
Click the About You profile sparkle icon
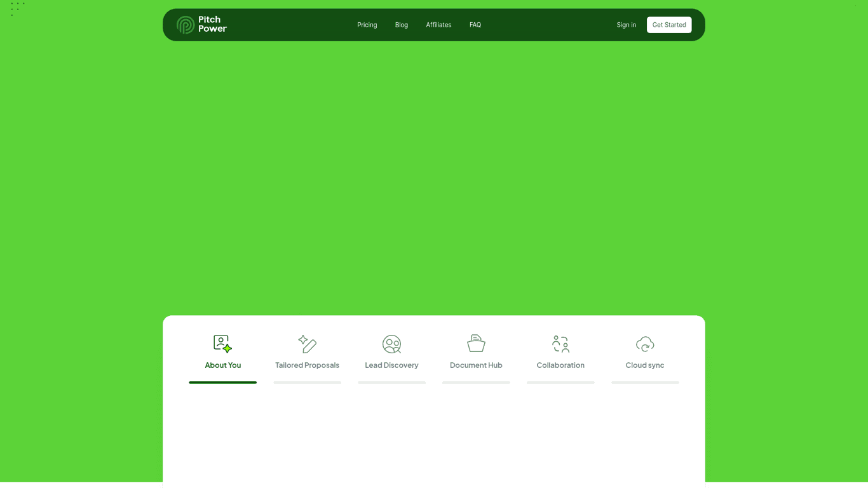pos(222,344)
